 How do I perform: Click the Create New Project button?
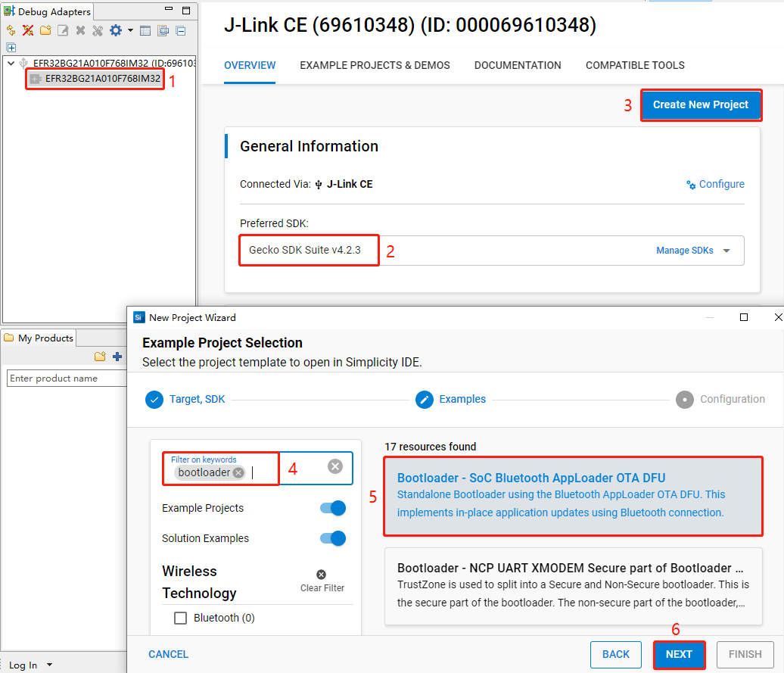coord(701,105)
